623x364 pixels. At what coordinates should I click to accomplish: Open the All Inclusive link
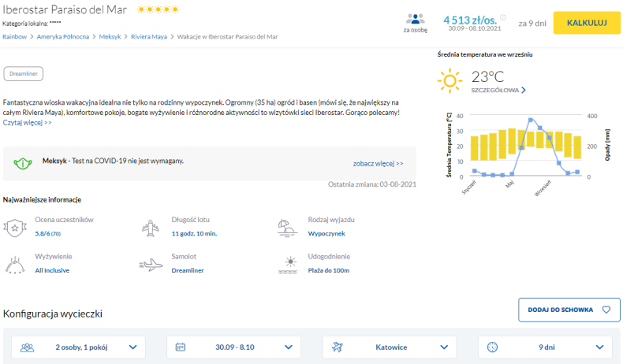[x=52, y=271]
